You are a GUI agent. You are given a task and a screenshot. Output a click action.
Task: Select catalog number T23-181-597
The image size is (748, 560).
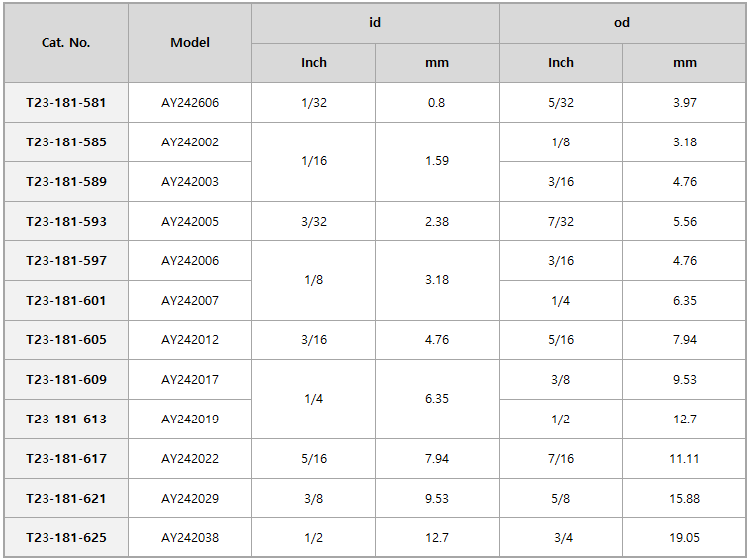(66, 261)
